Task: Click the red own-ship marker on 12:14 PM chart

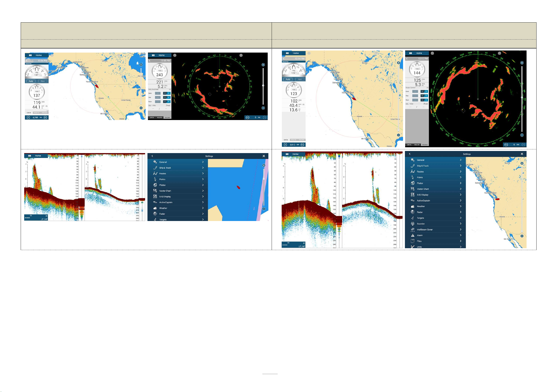Action: 354,98
